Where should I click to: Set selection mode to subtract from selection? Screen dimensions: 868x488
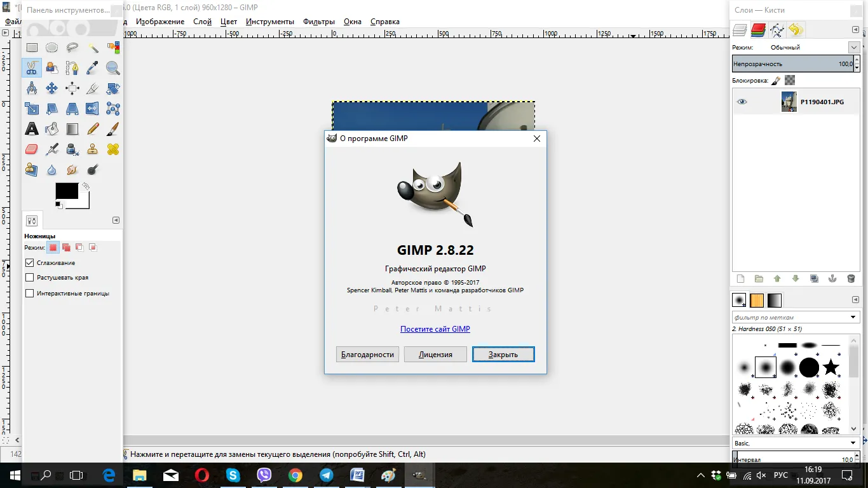tap(79, 247)
